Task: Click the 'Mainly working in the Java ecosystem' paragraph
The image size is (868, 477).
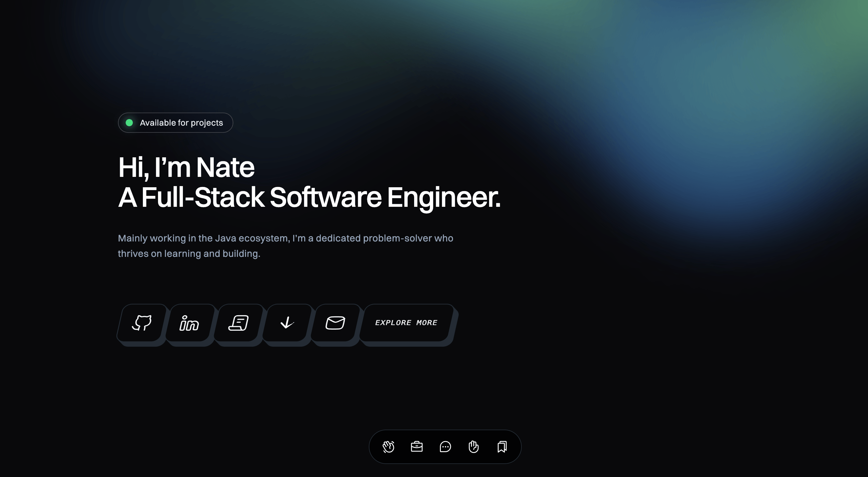Action: point(285,246)
